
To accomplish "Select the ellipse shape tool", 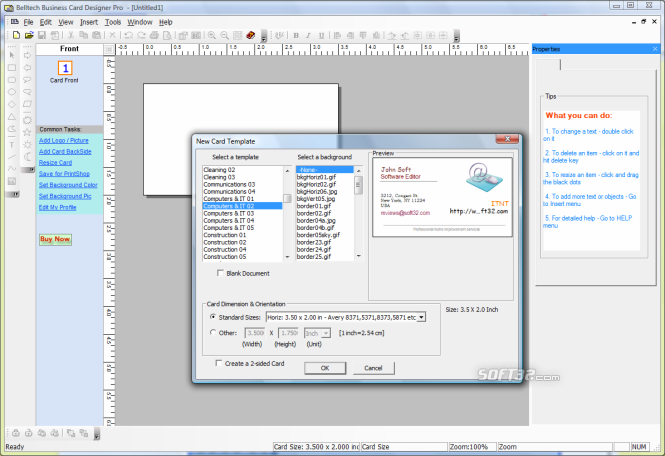I will click(x=12, y=92).
